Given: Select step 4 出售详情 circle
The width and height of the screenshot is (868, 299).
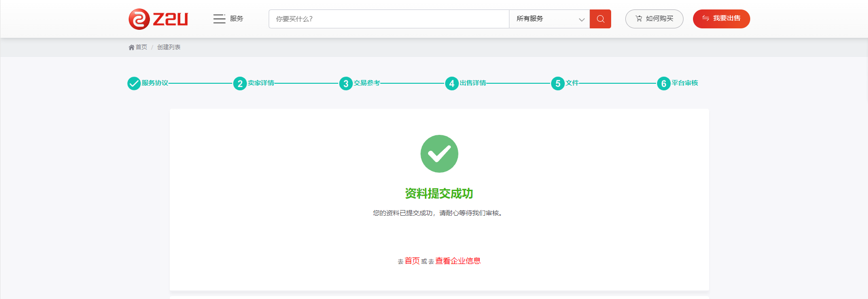Looking at the screenshot, I should tap(452, 84).
